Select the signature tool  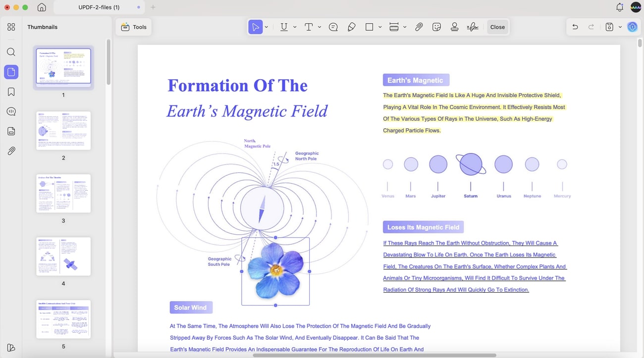(x=473, y=27)
